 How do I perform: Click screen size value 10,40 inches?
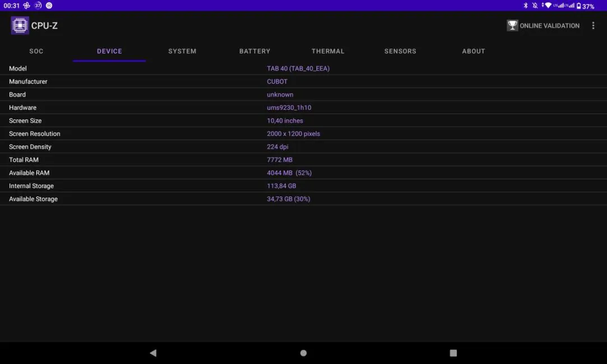pos(285,121)
